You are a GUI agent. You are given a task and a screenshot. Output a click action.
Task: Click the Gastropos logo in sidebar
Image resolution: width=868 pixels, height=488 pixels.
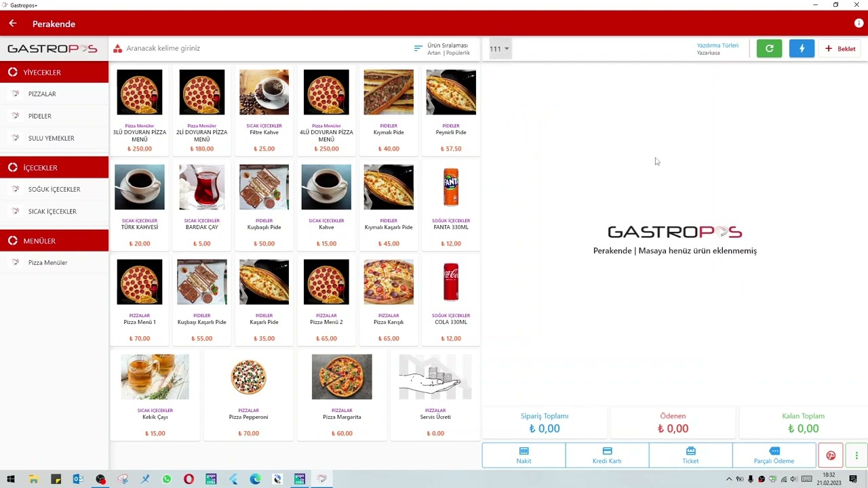(52, 49)
